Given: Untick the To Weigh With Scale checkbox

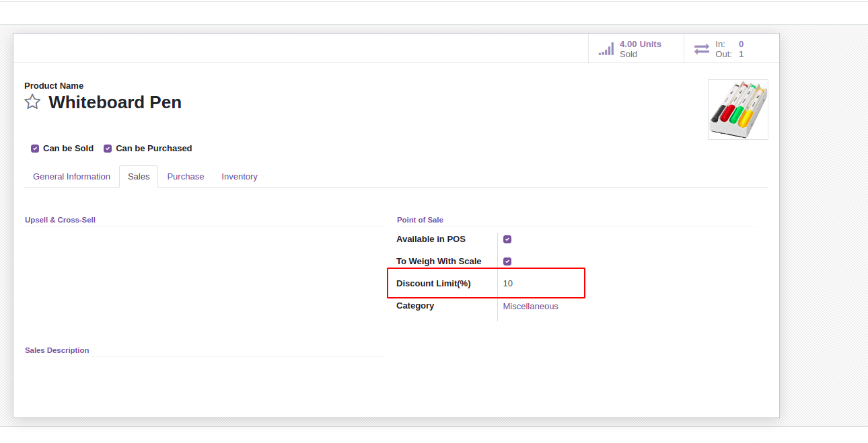Looking at the screenshot, I should tap(507, 261).
